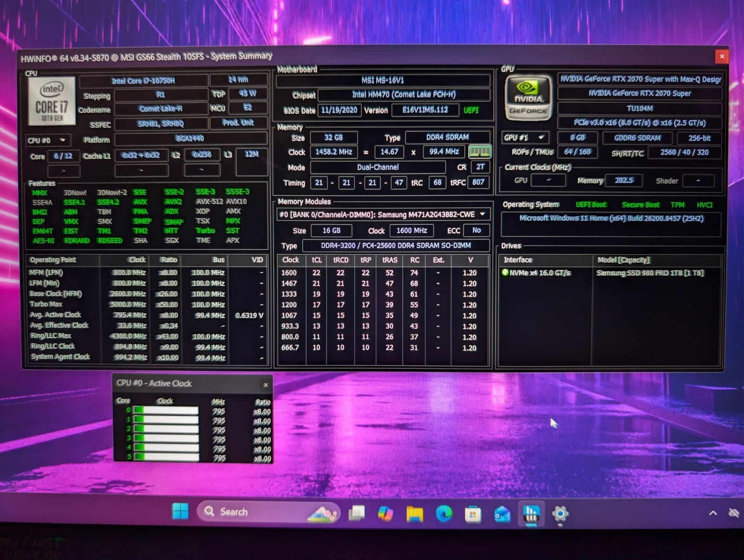Click the 32 GB memory size field
The width and height of the screenshot is (744, 560).
[334, 138]
